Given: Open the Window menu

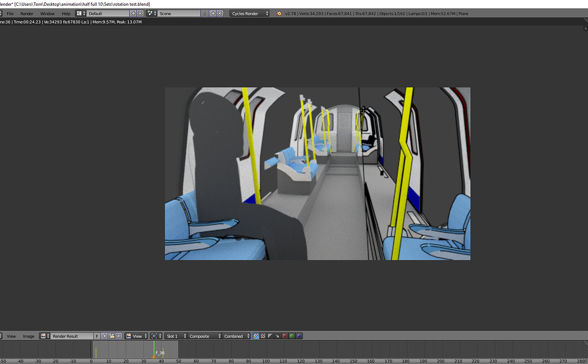Looking at the screenshot, I should [x=47, y=13].
